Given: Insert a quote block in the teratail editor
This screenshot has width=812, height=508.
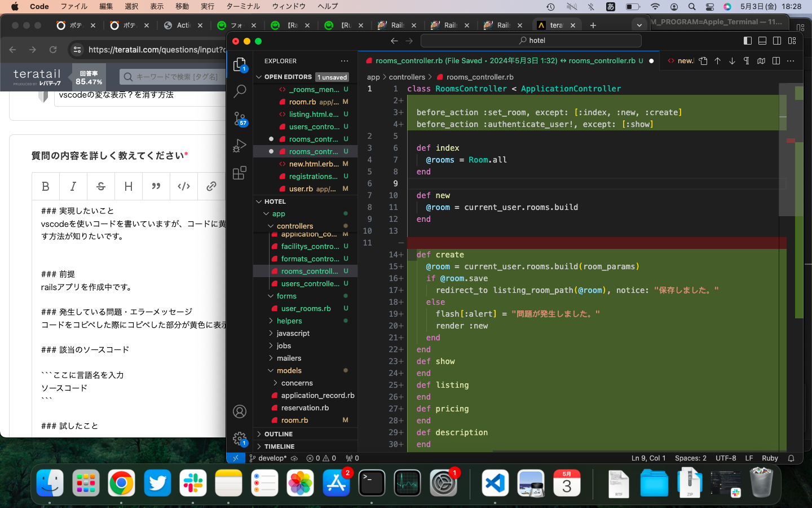Looking at the screenshot, I should click(x=156, y=186).
